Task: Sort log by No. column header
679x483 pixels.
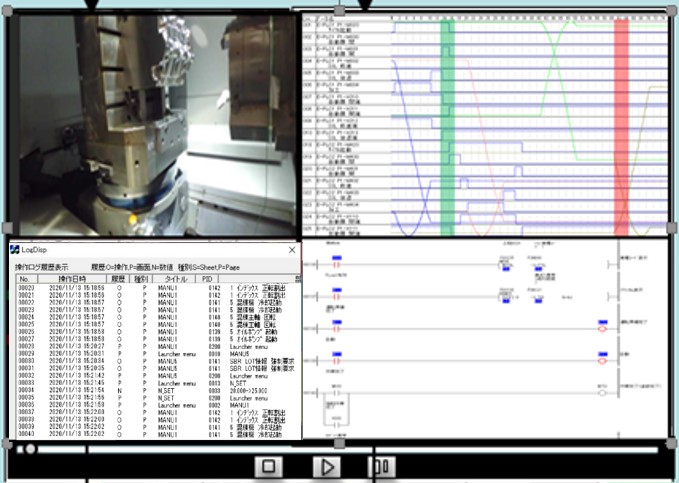Action: (24, 278)
